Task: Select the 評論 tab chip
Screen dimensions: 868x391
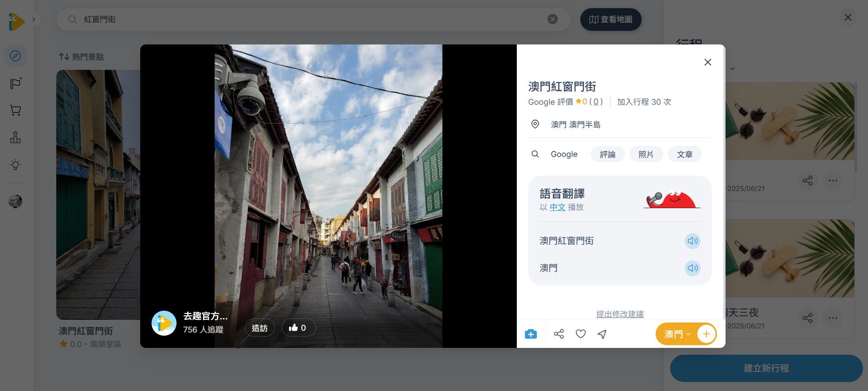Action: 608,154
